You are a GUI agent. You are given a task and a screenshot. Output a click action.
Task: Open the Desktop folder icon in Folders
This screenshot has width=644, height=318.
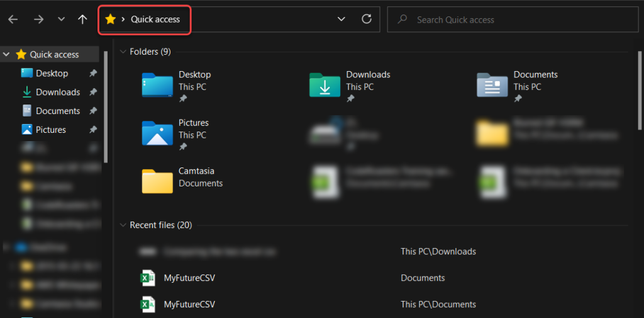click(x=157, y=85)
